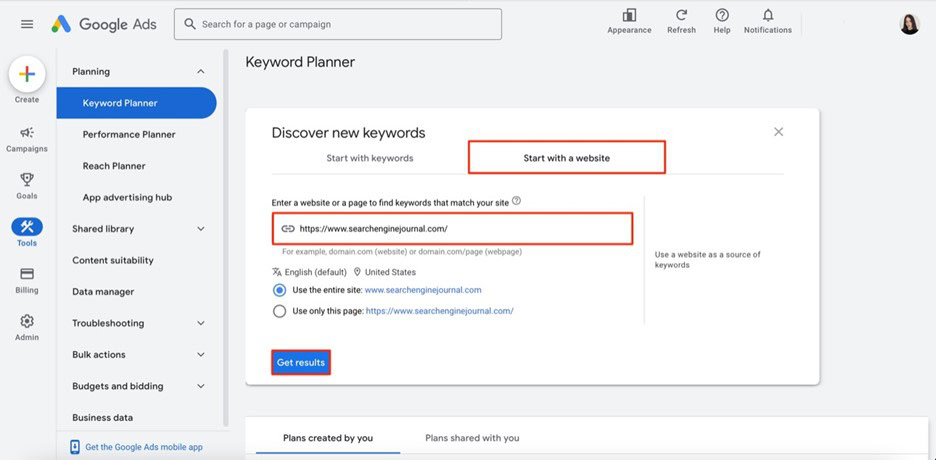The image size is (936, 460).
Task: Open the hamburger main menu
Action: [x=27, y=24]
